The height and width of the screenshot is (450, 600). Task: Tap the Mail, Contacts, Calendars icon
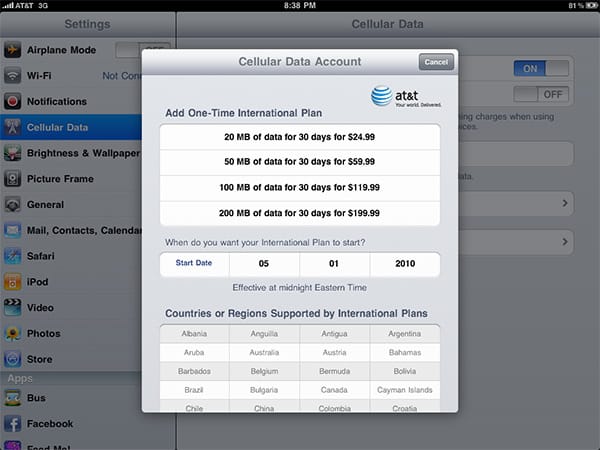click(13, 230)
